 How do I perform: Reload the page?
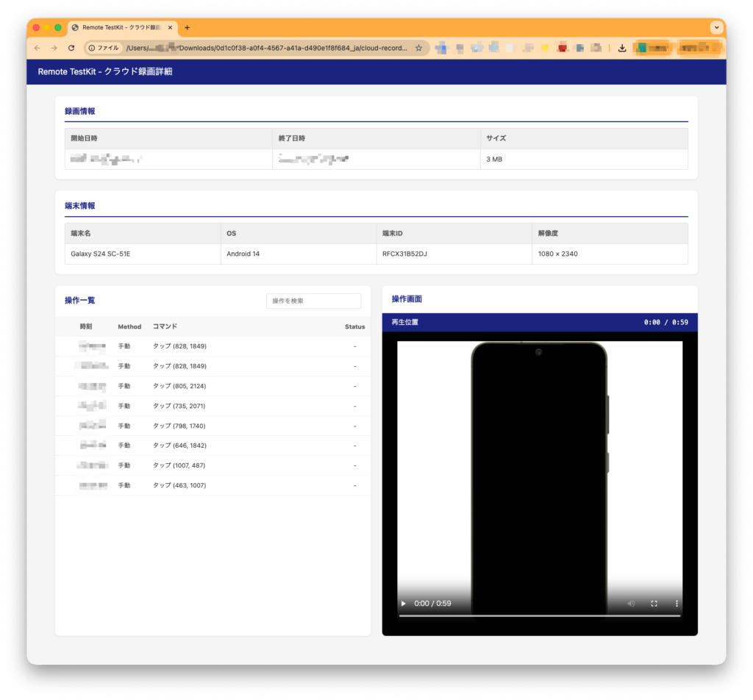71,48
